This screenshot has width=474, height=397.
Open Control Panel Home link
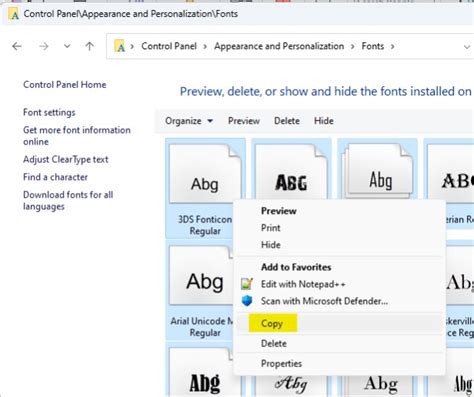coord(65,85)
